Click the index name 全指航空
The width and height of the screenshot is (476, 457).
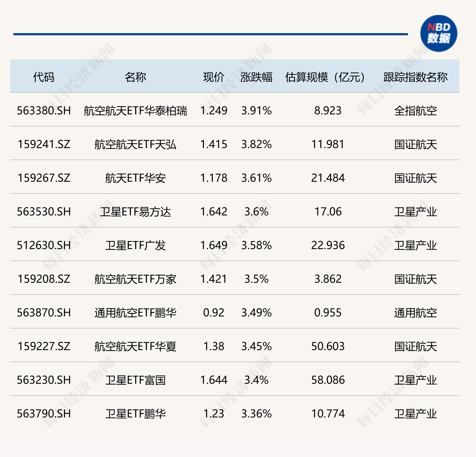(416, 111)
